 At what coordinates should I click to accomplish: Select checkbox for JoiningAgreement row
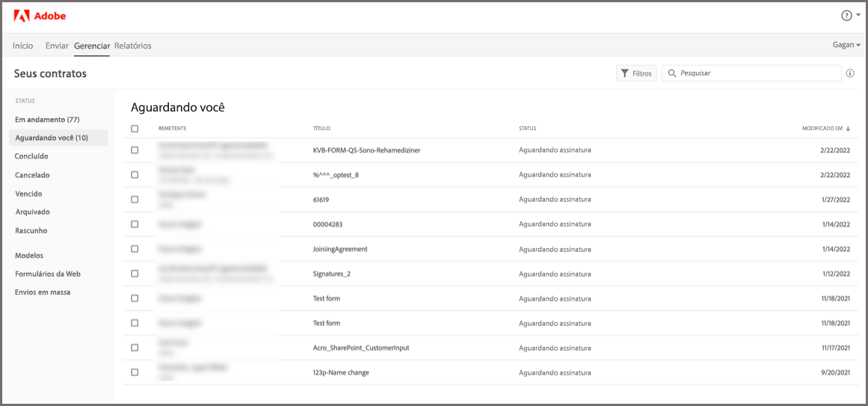[x=135, y=249]
